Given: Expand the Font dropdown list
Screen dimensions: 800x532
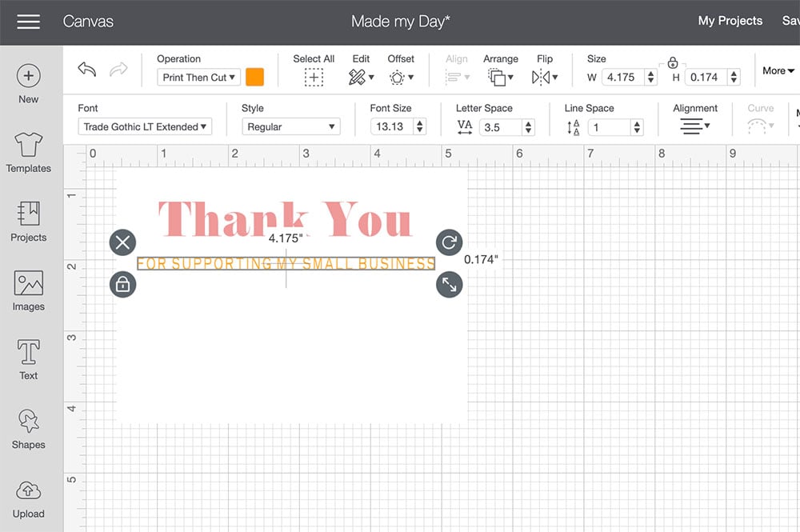Looking at the screenshot, I should click(145, 126).
